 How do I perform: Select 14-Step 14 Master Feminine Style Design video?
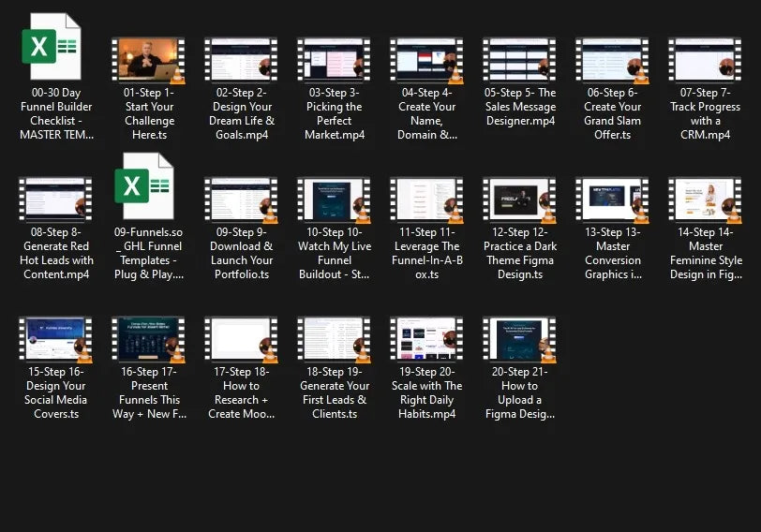(706, 199)
